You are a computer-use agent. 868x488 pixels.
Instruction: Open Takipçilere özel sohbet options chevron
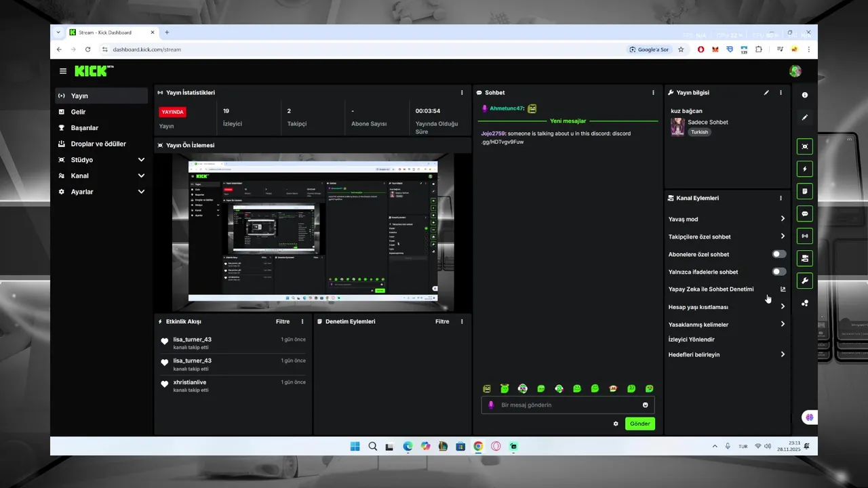[783, 237]
